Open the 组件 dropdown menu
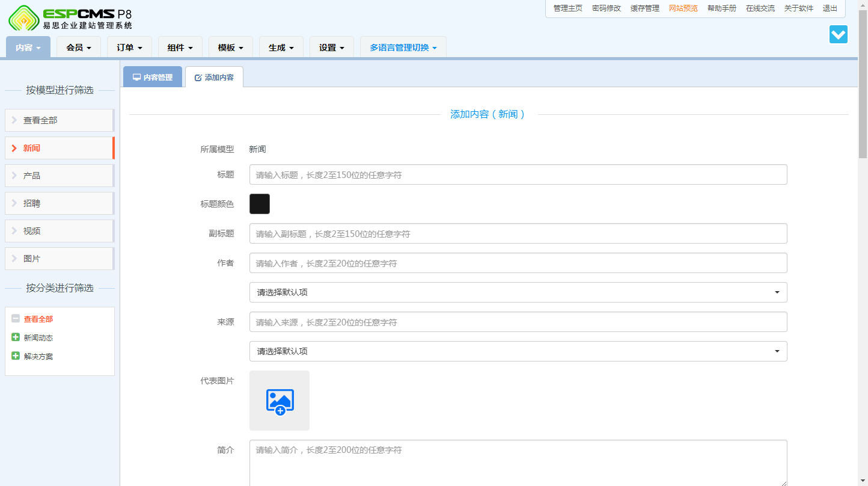Screen dimensions: 868x486 (180, 48)
